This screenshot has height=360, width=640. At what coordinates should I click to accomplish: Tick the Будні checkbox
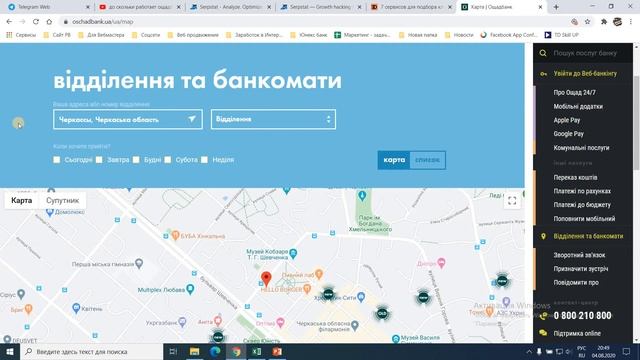click(x=136, y=160)
